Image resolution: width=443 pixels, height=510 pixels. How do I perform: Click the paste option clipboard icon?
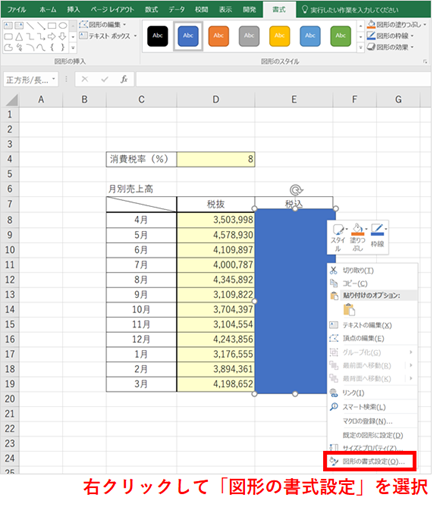pos(349,310)
